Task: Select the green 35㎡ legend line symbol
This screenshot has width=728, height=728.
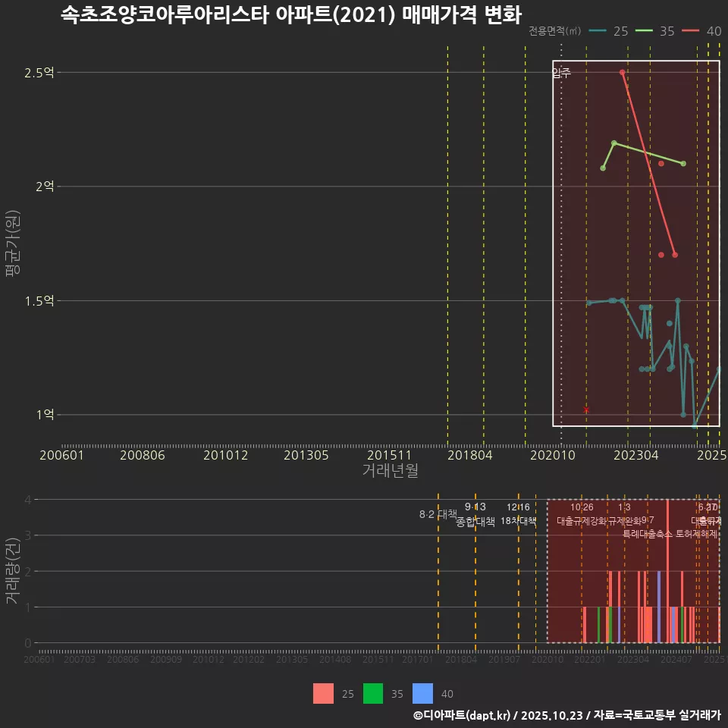Action: 644,31
